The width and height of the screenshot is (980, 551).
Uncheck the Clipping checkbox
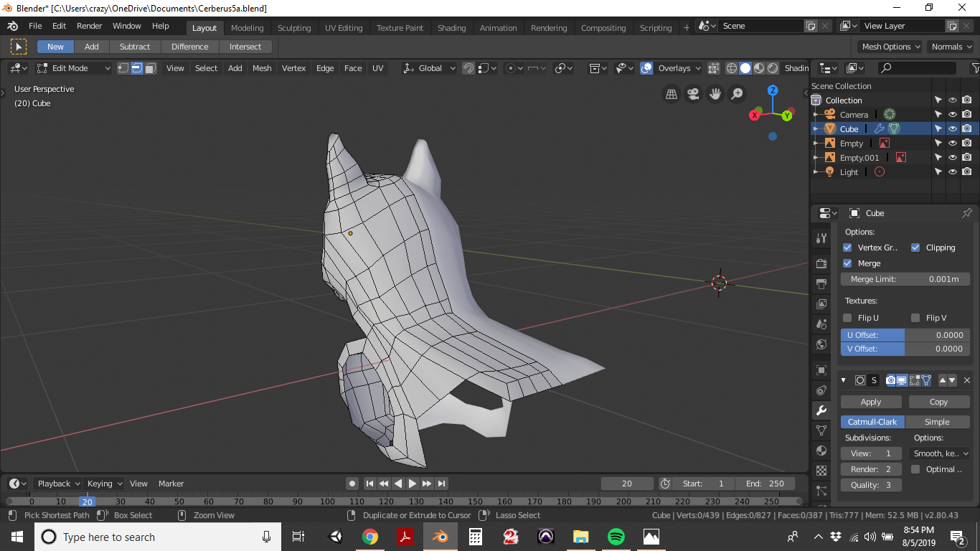[915, 248]
